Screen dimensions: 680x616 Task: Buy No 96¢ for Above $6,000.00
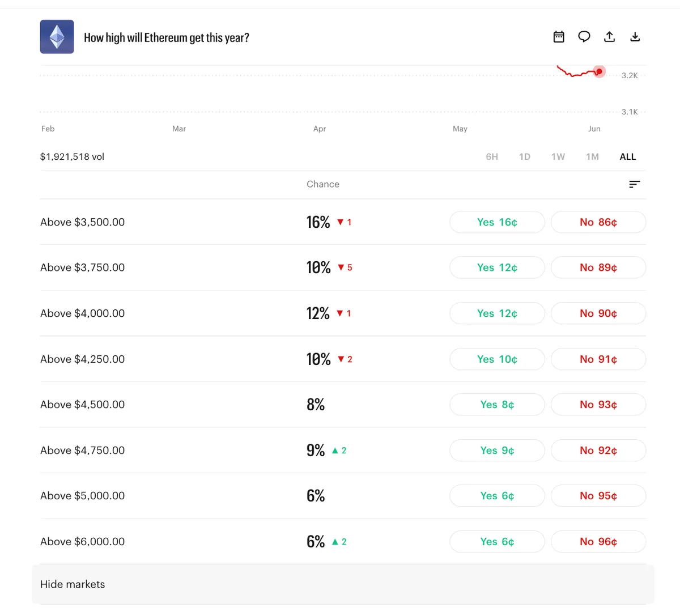pyautogui.click(x=598, y=542)
